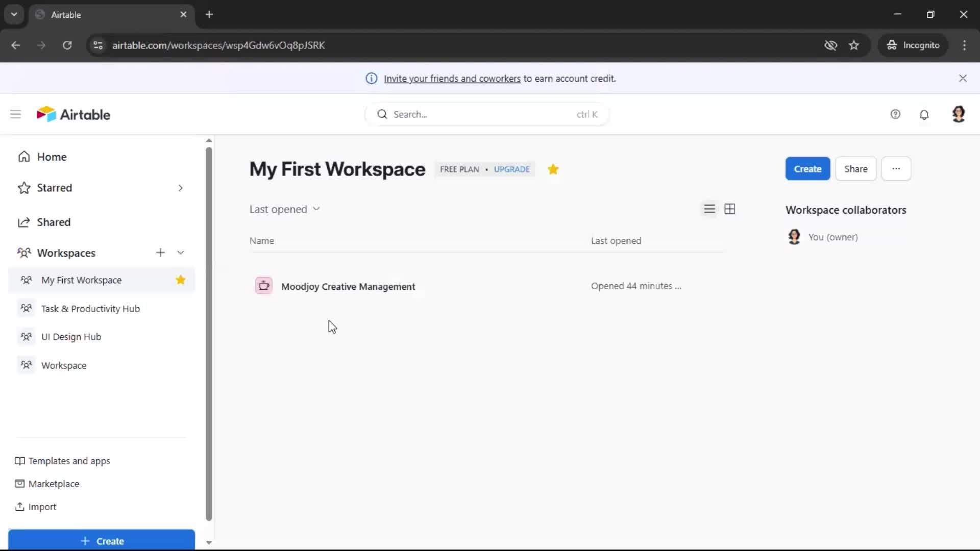
Task: Click the Incognito indicator
Action: coord(913,45)
